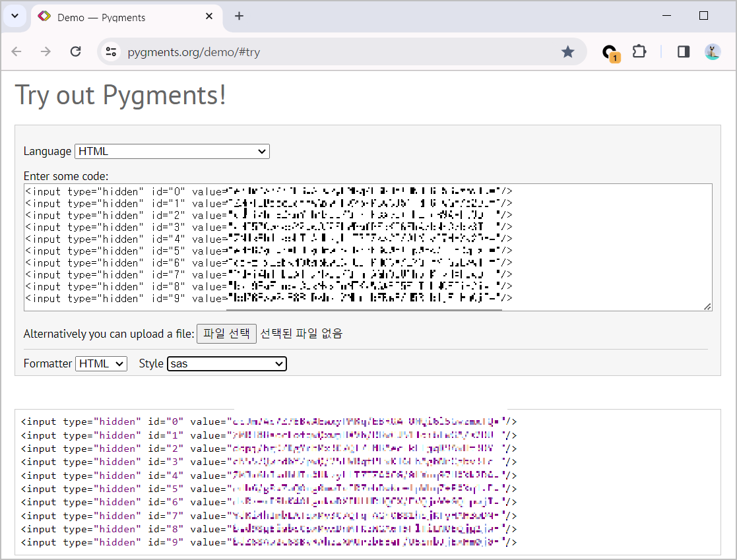Screen dimensions: 737x560
Task: Open the Extensions puzzle menu
Action: 639,51
